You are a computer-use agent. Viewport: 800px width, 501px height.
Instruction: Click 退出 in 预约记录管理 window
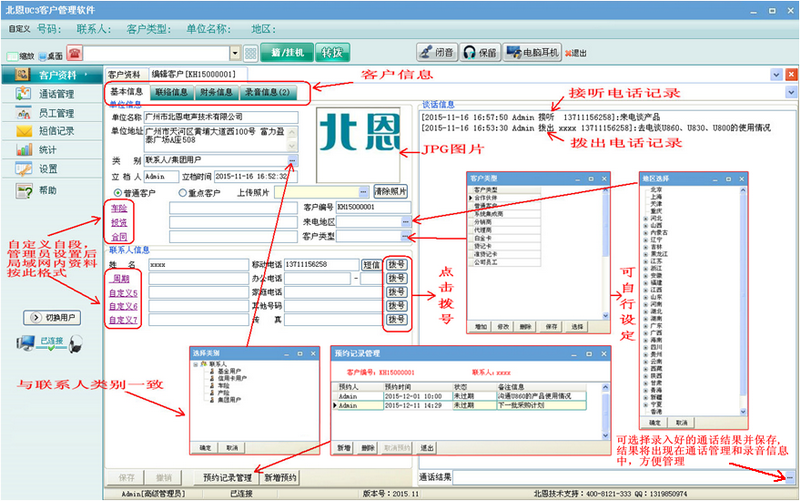coord(427,448)
